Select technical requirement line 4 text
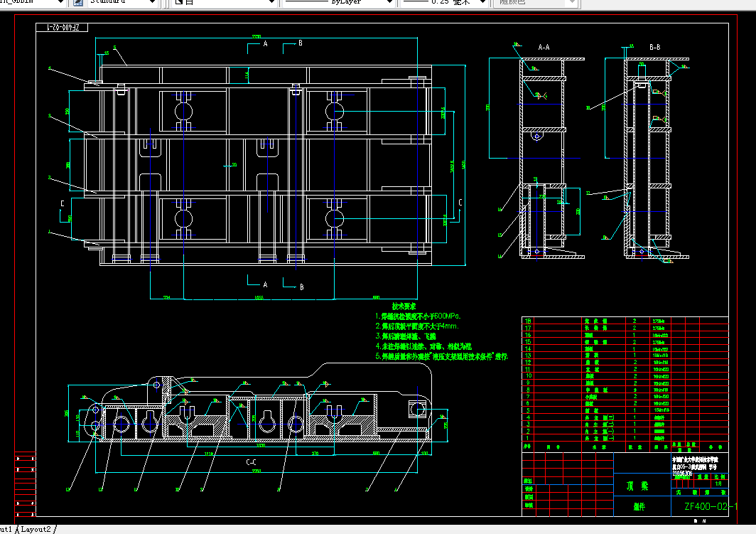Image resolution: width=756 pixels, height=534 pixels. [x=423, y=346]
